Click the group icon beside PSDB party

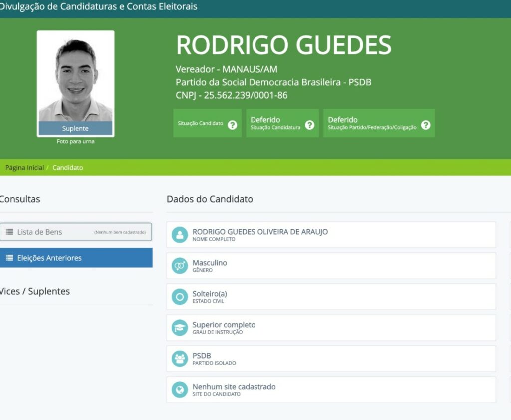coord(180,359)
